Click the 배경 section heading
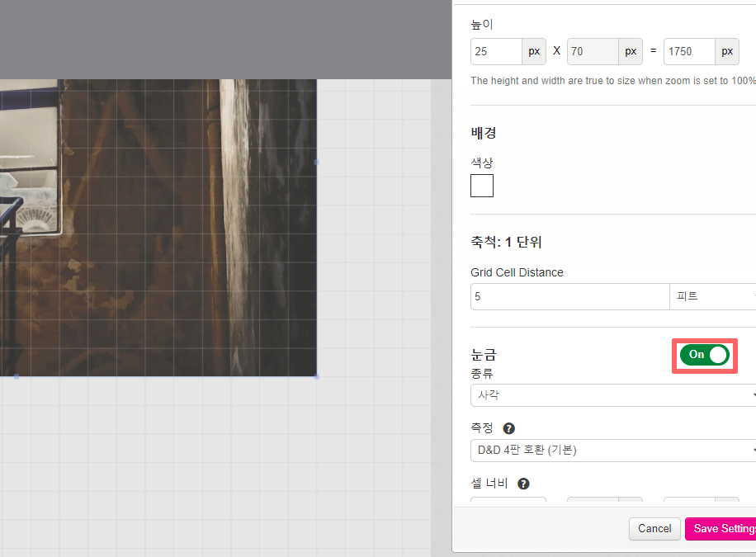 point(484,133)
